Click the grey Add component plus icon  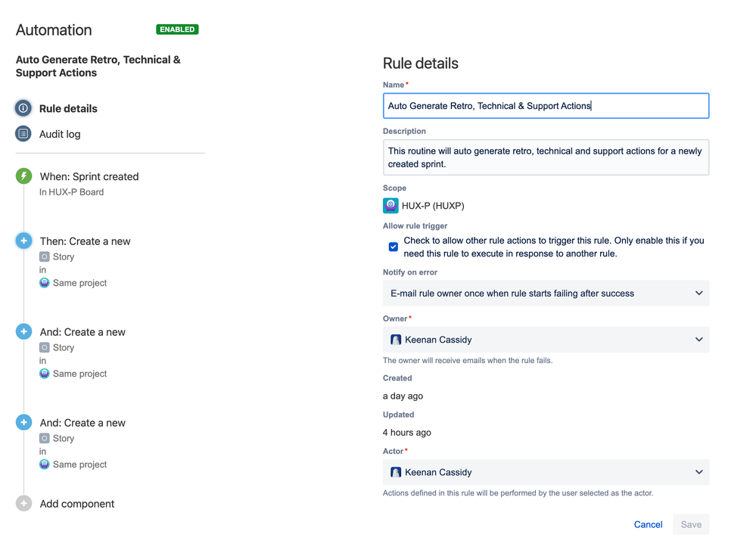click(x=24, y=503)
